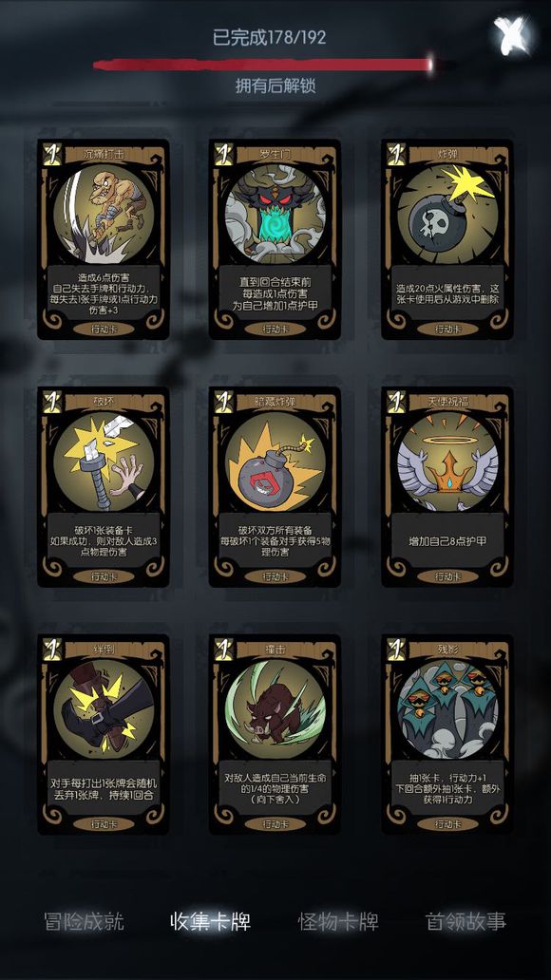The width and height of the screenshot is (551, 980).
Task: Select the 破坏 broken sword card artwork
Action: [x=104, y=461]
